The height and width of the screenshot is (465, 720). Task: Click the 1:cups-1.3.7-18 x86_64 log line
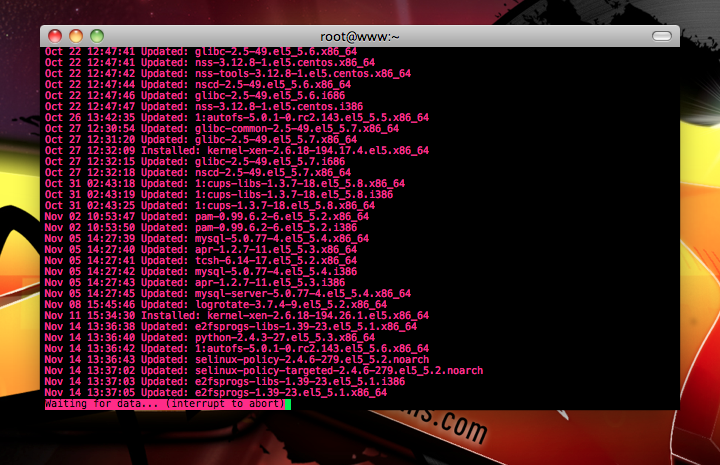[x=210, y=206]
